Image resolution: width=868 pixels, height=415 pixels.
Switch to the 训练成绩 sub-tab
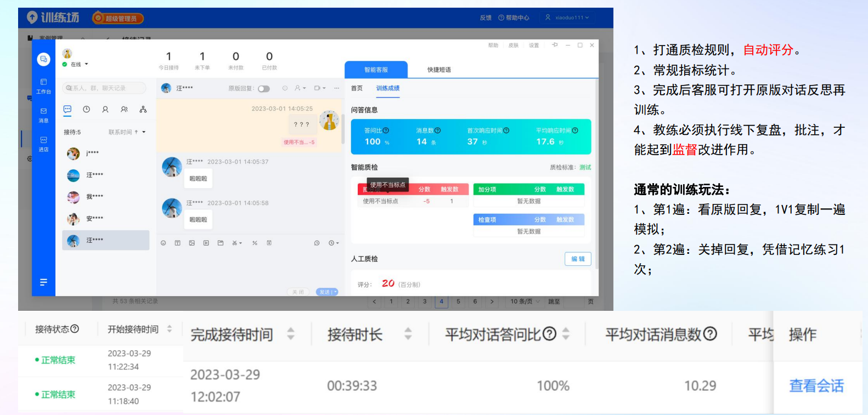388,88
